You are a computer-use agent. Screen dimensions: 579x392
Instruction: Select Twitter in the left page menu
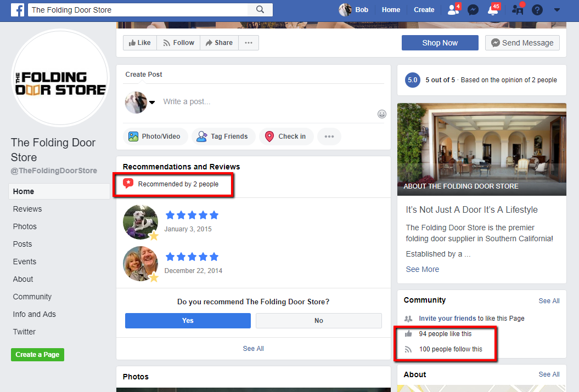24,332
